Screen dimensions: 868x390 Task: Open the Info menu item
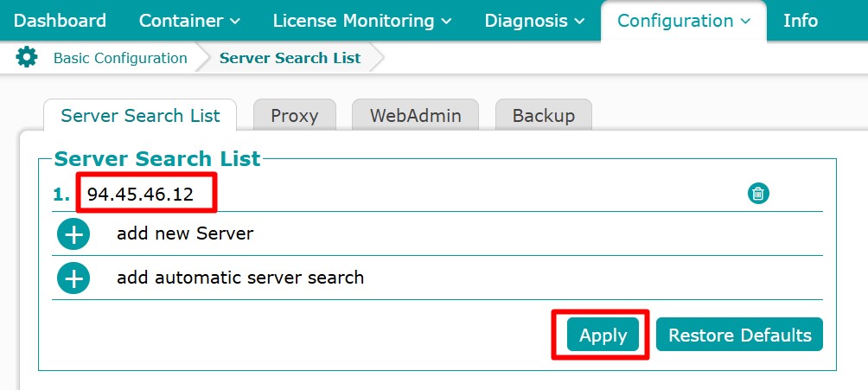tap(800, 21)
